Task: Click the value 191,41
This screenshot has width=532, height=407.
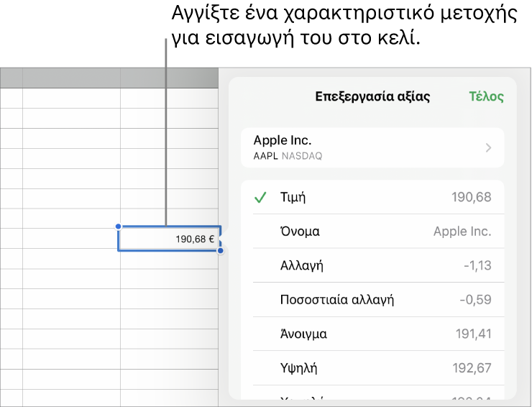Action: [473, 334]
